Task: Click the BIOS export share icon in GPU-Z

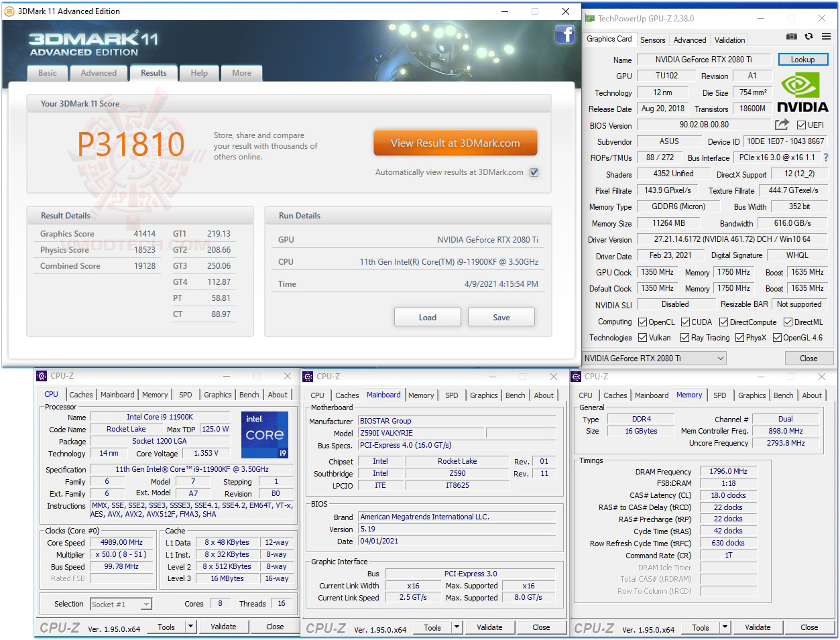Action: pyautogui.click(x=782, y=125)
